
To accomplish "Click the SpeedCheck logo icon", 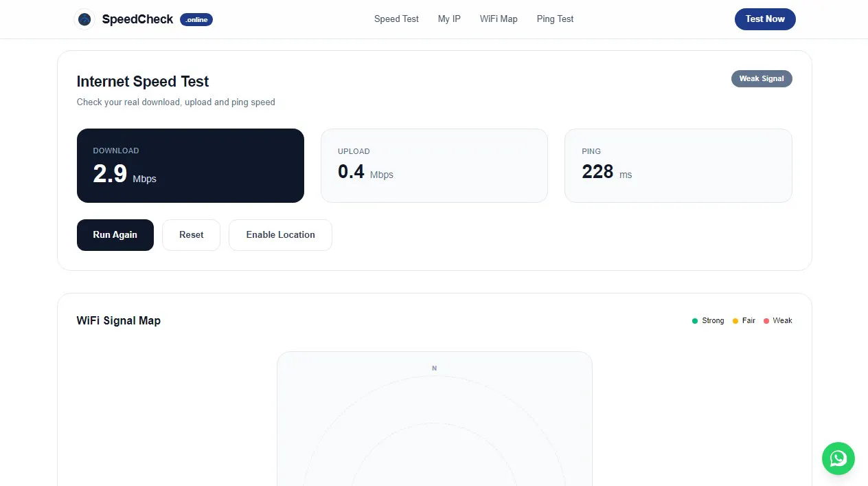I will coord(84,19).
